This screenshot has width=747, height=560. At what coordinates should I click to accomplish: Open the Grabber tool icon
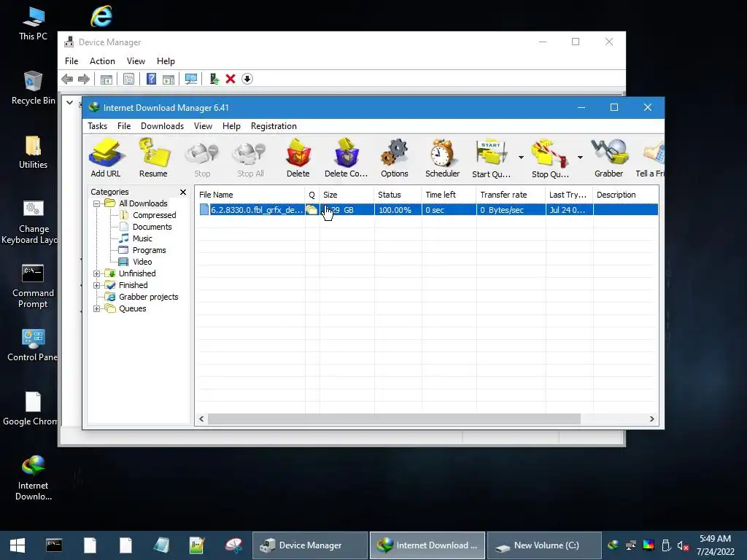(609, 158)
